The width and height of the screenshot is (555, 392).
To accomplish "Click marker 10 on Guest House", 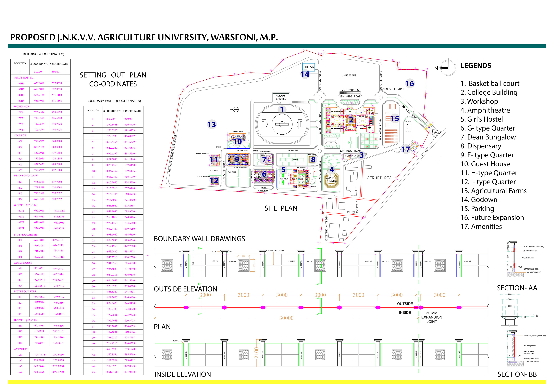I will coord(237,141).
